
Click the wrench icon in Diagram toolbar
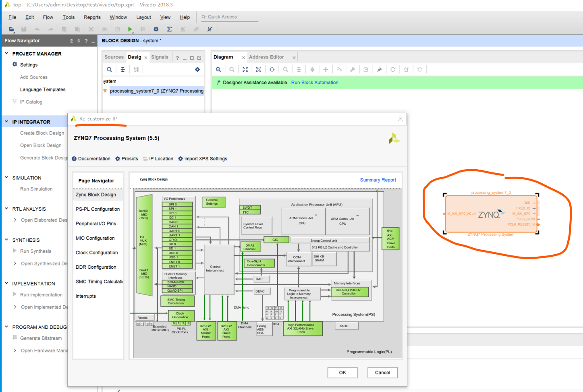tap(353, 69)
